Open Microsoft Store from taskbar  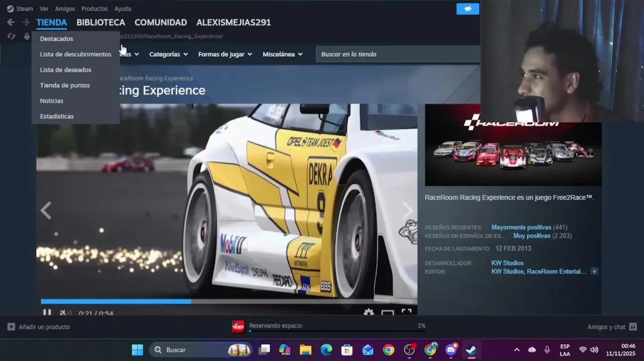tap(347, 349)
